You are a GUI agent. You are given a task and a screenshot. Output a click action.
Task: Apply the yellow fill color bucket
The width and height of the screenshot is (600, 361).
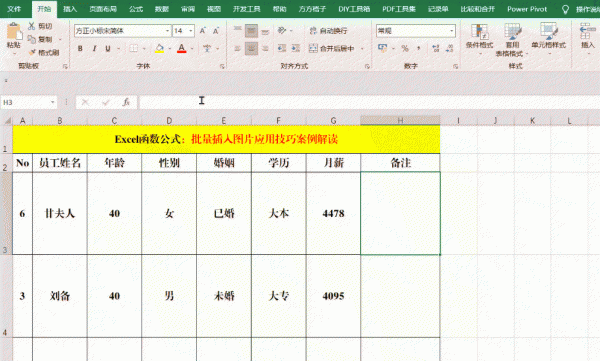tap(160, 48)
